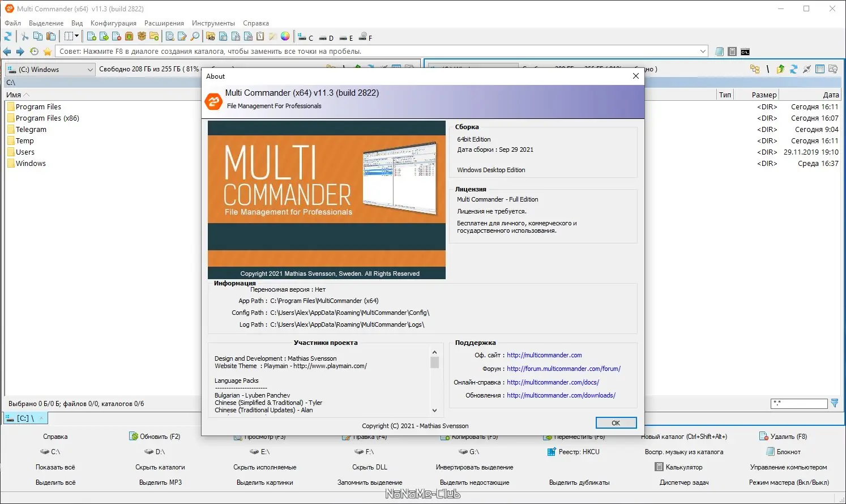Image resolution: width=846 pixels, height=504 pixels.
Task: Click the favorites star icon
Action: click(48, 52)
